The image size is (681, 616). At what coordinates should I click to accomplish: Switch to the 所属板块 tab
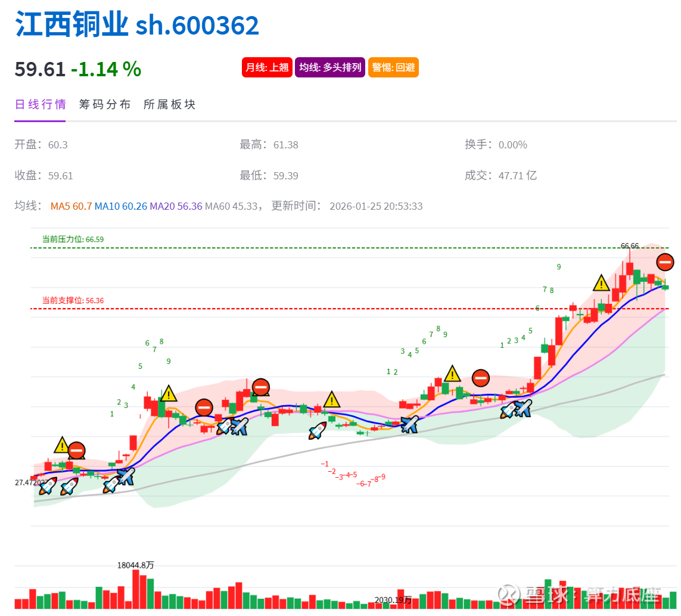(x=169, y=104)
